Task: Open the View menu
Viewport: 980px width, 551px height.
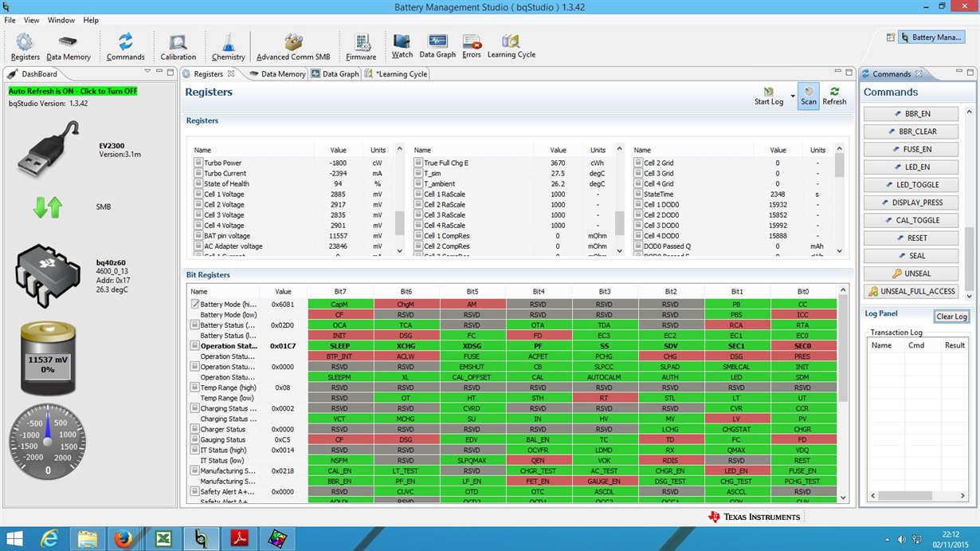Action: pos(32,20)
